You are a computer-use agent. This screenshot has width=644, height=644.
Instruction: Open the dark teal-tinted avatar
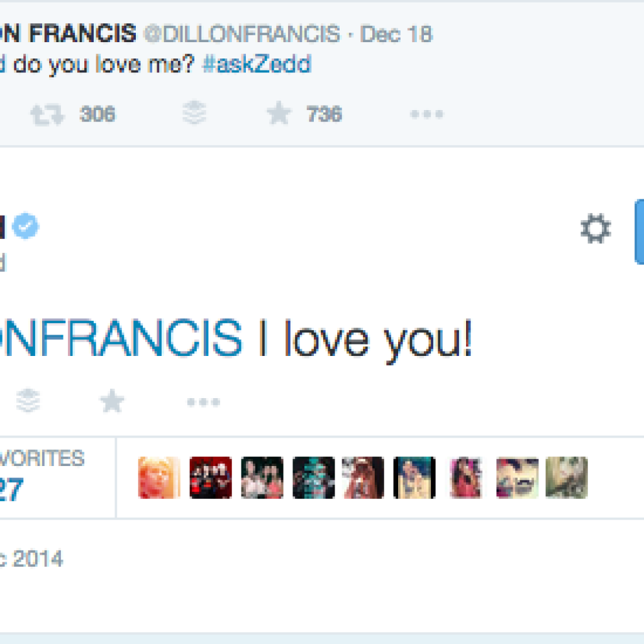(313, 478)
